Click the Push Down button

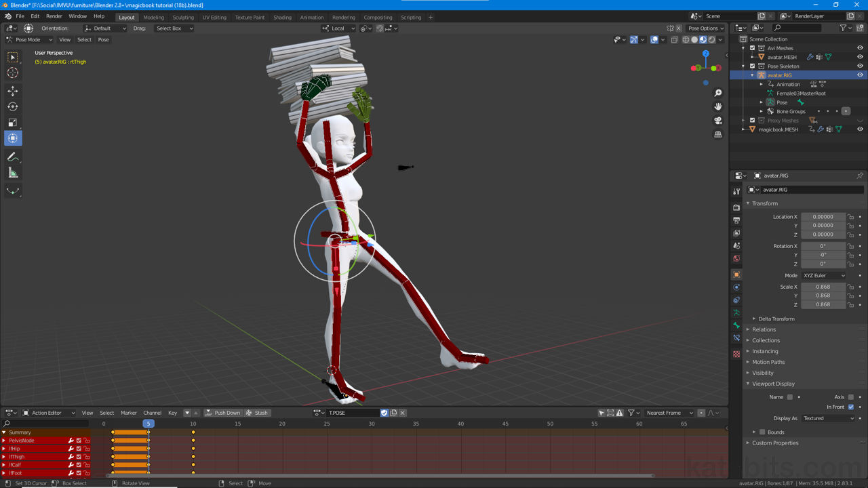223,413
